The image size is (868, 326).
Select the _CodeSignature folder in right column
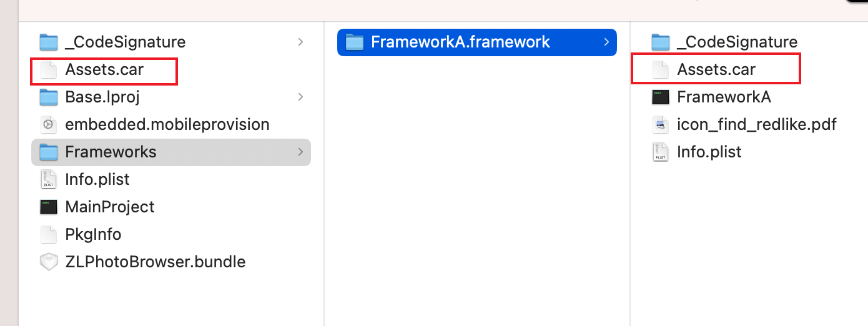click(737, 42)
